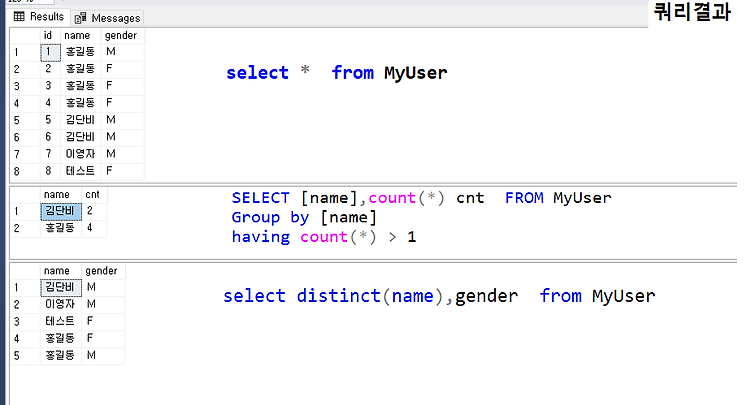Image resolution: width=750 pixels, height=405 pixels.
Task: Select name 이영자 in the row with id 7
Action: pos(81,154)
